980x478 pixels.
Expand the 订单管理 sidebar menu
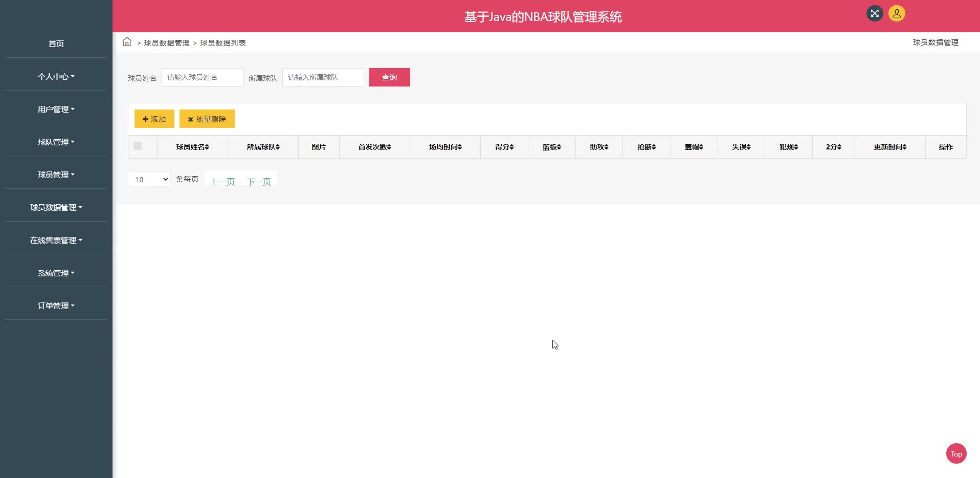(56, 306)
